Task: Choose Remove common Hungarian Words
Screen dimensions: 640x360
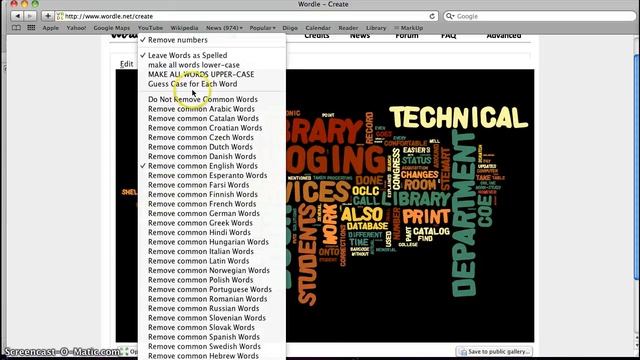Action: pos(212,242)
